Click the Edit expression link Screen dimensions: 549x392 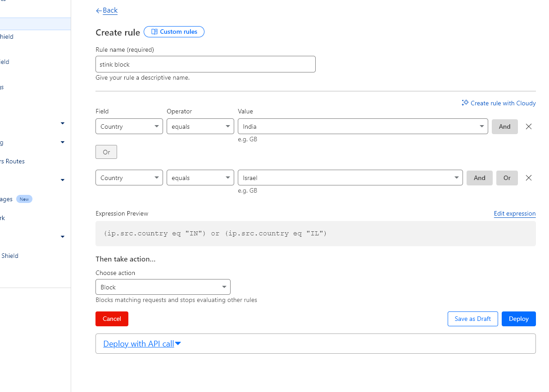(x=515, y=214)
